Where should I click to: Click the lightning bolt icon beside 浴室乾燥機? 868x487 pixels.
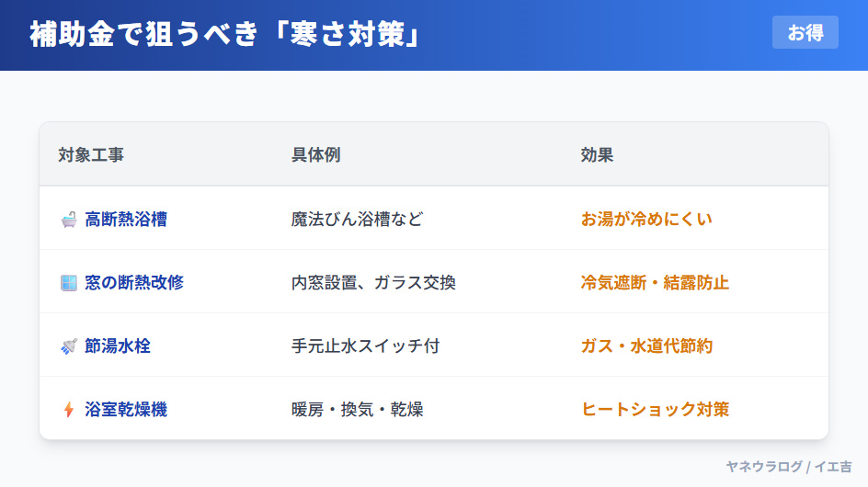pyautogui.click(x=68, y=410)
